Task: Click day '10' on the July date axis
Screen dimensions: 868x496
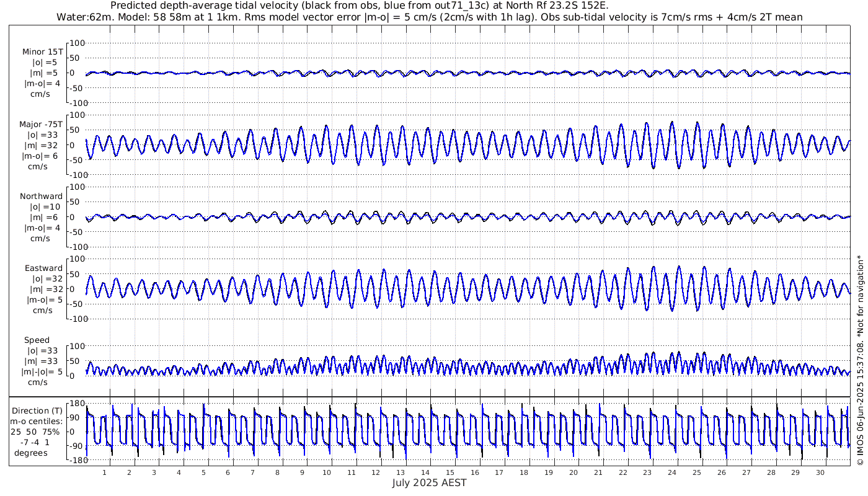Action: pyautogui.click(x=327, y=472)
